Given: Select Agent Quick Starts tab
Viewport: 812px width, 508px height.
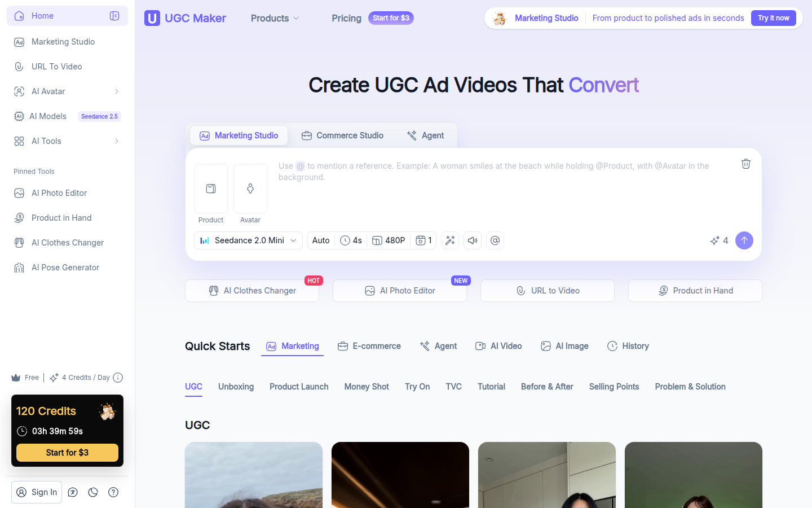Looking at the screenshot, I should click(x=438, y=346).
